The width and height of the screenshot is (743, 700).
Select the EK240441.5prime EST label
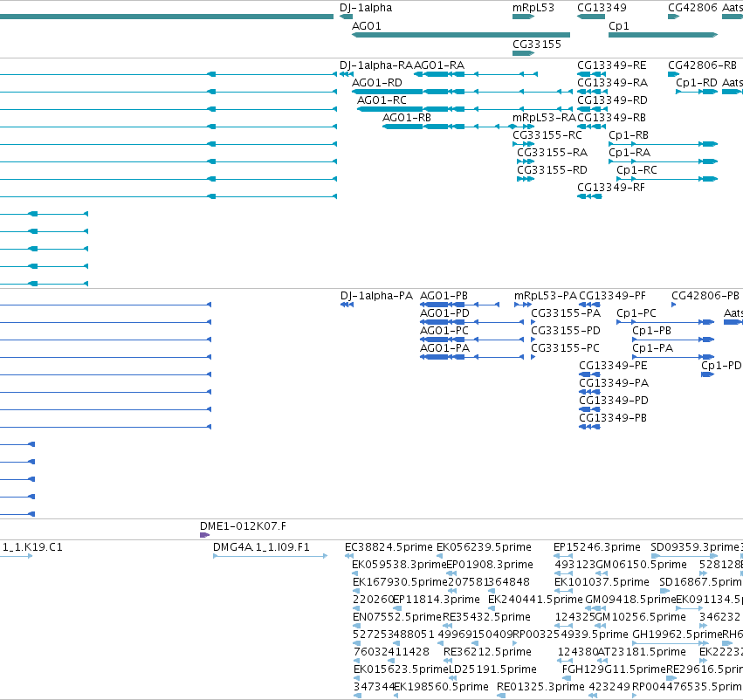535,600
